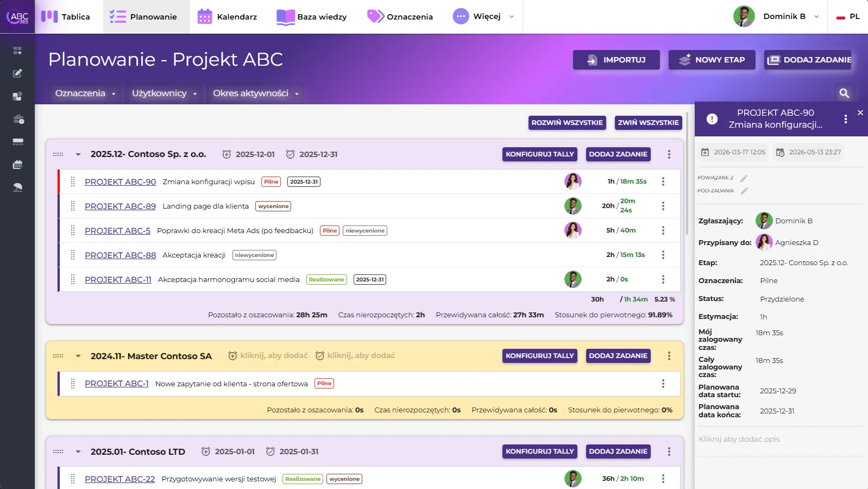Click the due date icon in task panel
The width and height of the screenshot is (868, 489).
coord(780,152)
